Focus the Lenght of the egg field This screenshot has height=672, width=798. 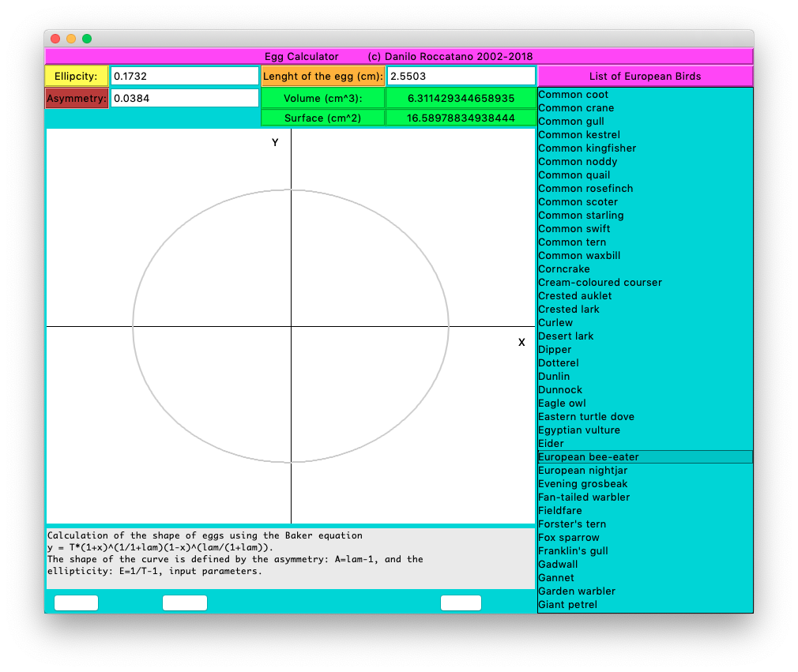461,77
